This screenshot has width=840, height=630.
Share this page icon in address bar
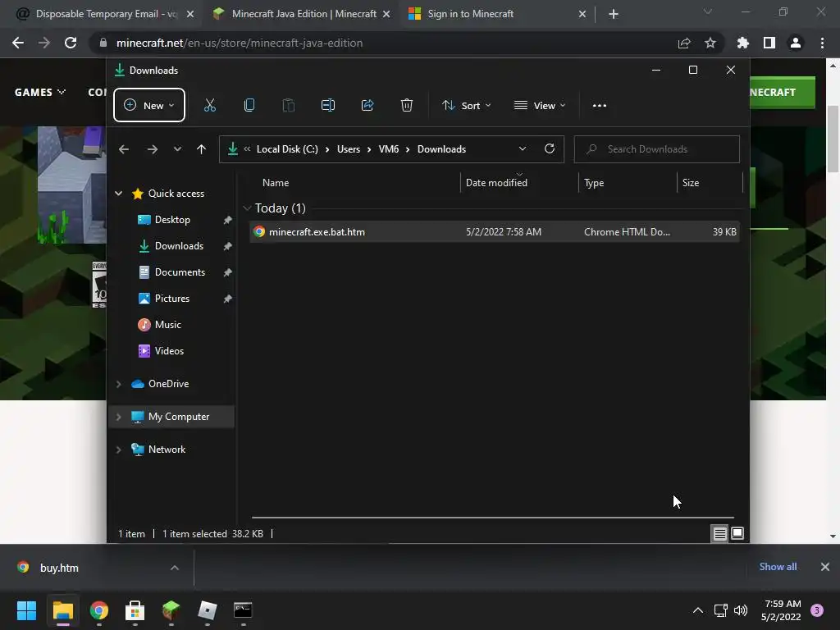683,43
